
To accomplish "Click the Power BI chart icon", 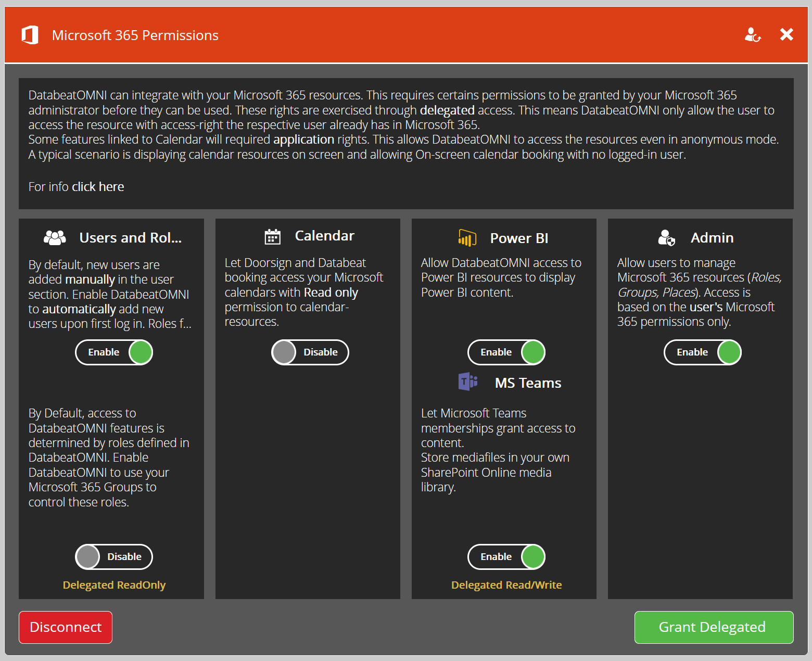I will click(467, 237).
